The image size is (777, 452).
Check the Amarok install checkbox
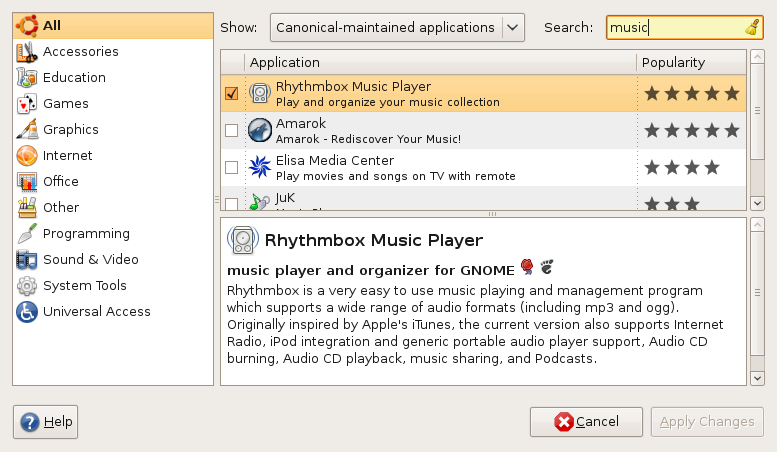click(231, 130)
